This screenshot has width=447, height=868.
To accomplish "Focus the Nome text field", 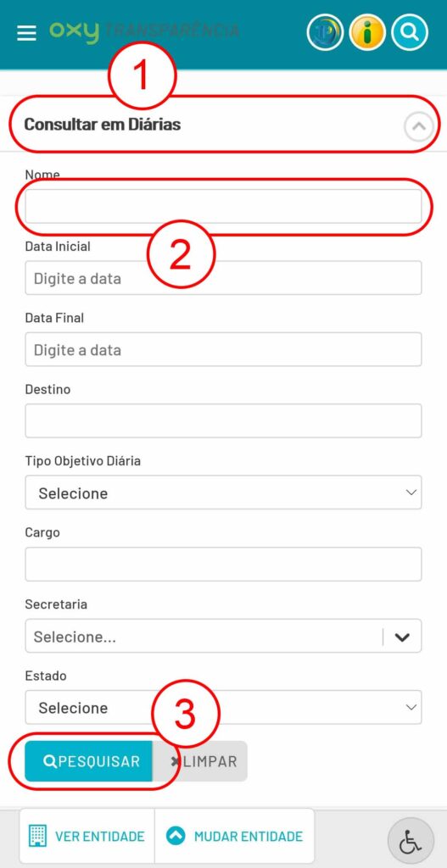I will [223, 207].
